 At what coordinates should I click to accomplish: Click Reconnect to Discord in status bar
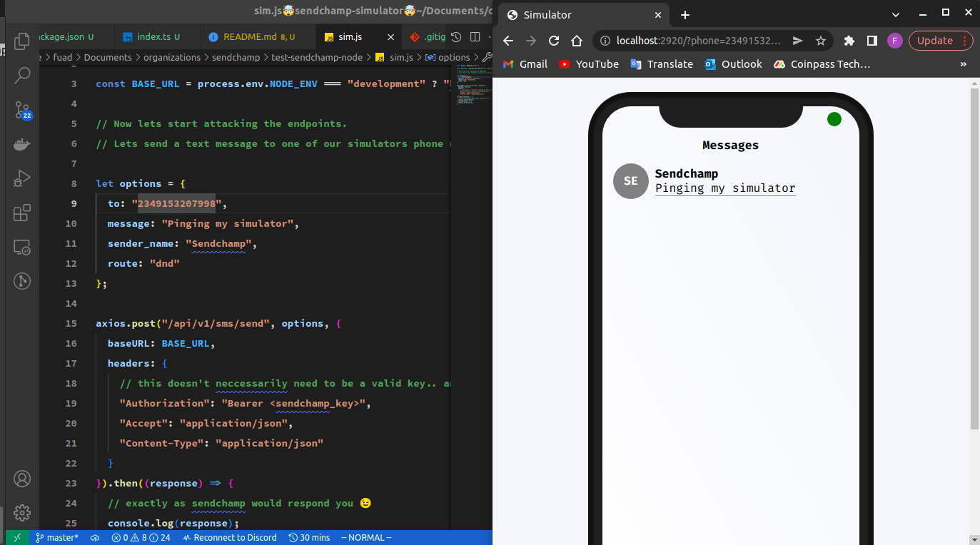[x=229, y=538]
